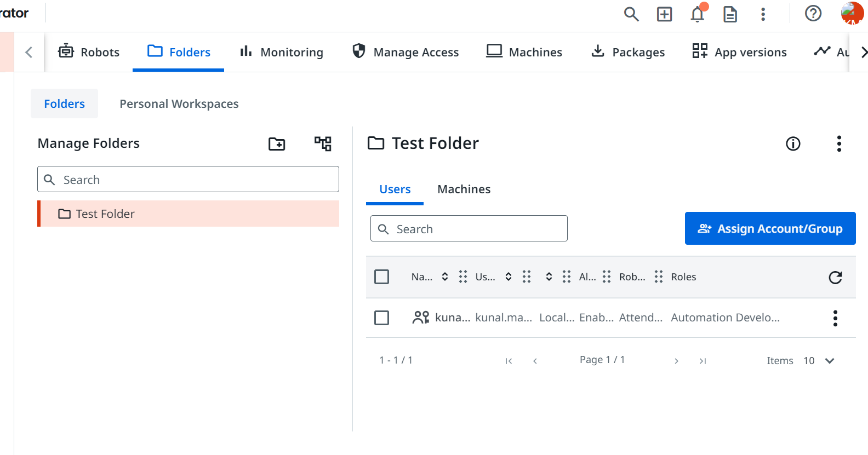The image size is (868, 455).
Task: Open row actions menu for kunal user
Action: pyautogui.click(x=835, y=318)
